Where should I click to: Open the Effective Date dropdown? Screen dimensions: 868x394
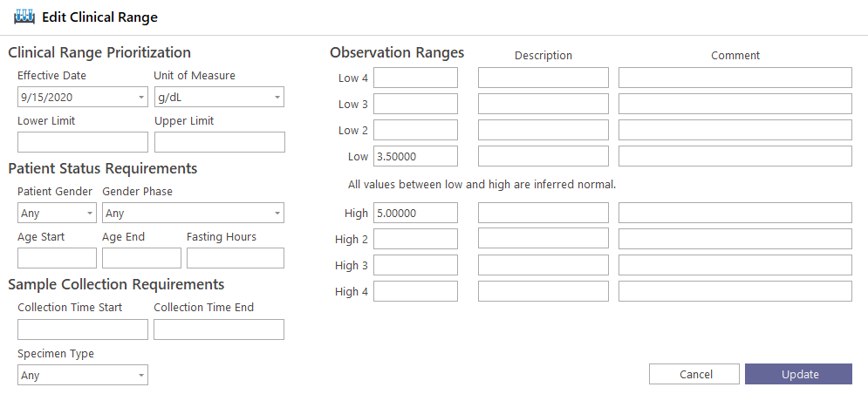[83, 97]
